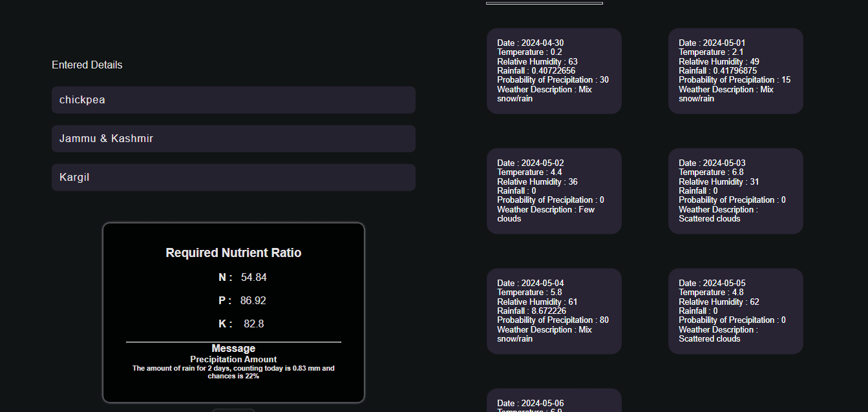Click Temperature : 5.8 text
Viewport: 868px width, 412px height.
[529, 293]
